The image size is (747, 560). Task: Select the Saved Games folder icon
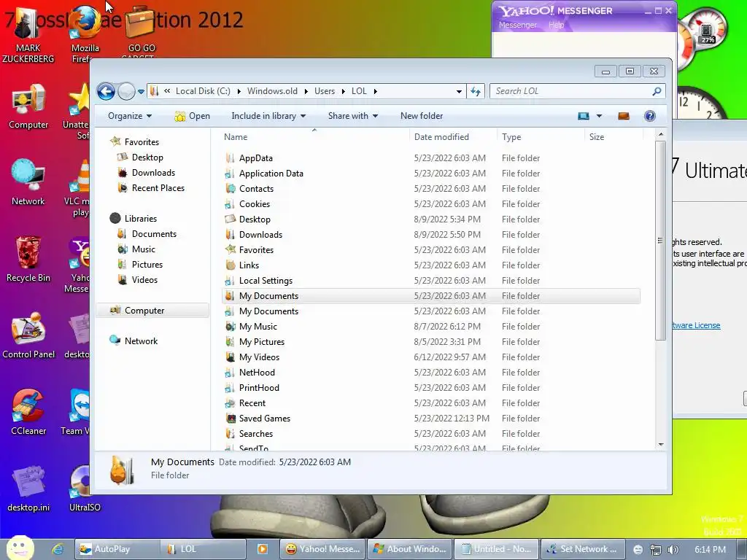point(230,418)
